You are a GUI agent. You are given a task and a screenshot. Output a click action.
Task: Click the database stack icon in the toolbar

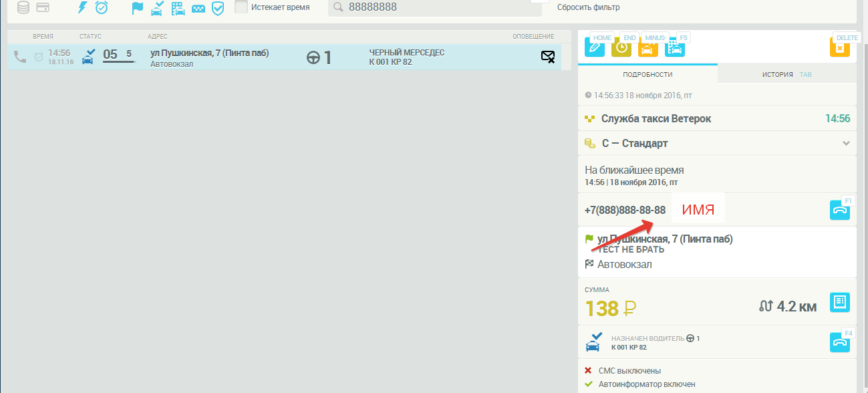(x=23, y=8)
